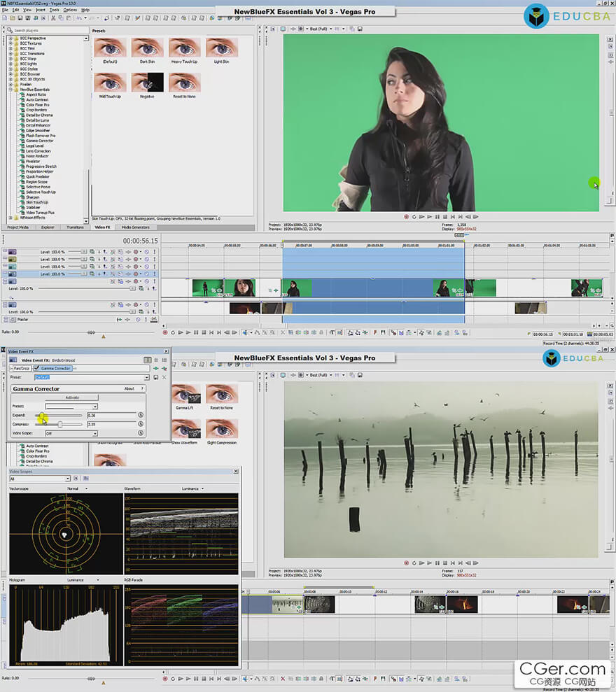Click the Activate button in Gamma Corrector
This screenshot has width=616, height=692.
click(72, 397)
